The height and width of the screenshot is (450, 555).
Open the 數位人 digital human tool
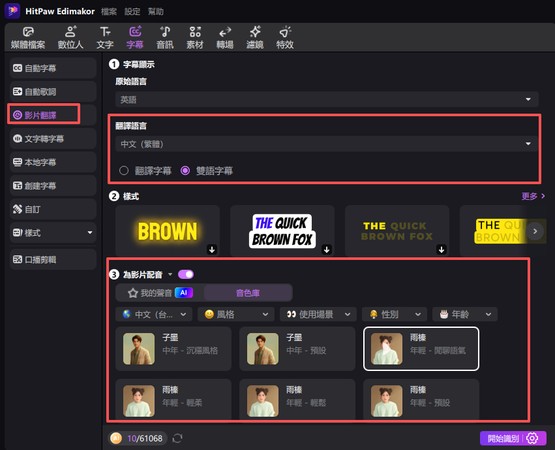point(70,37)
